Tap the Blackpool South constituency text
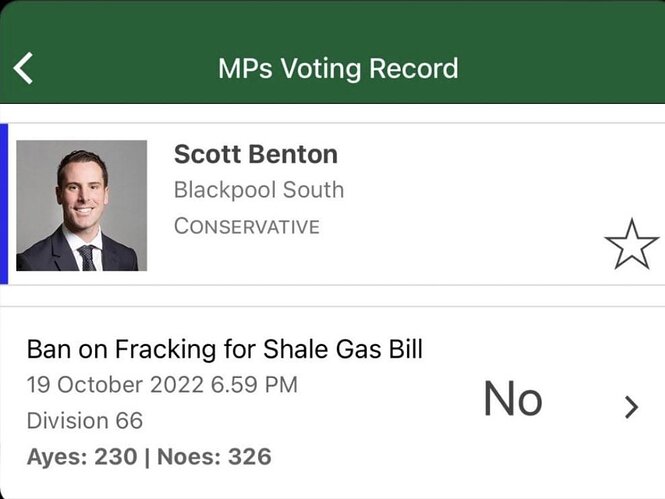 tap(259, 190)
